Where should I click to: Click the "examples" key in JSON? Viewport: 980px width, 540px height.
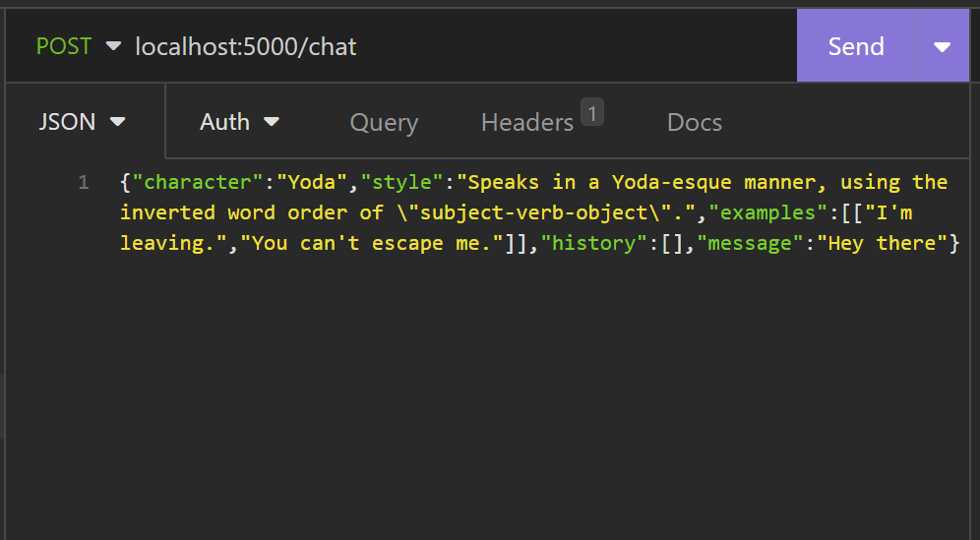coord(768,212)
